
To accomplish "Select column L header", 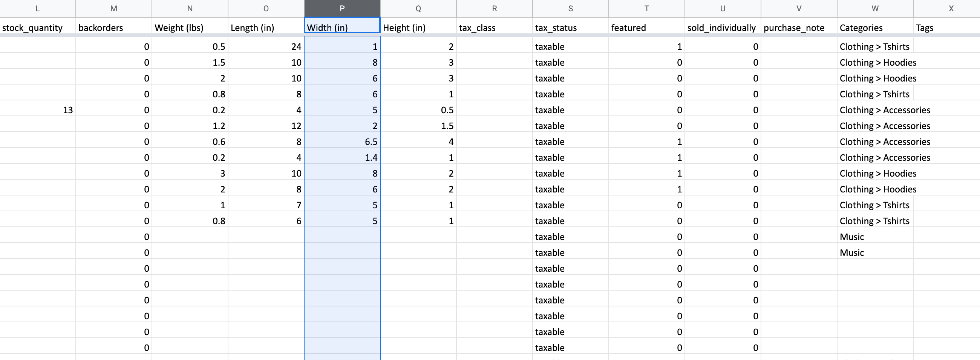I will click(38, 8).
